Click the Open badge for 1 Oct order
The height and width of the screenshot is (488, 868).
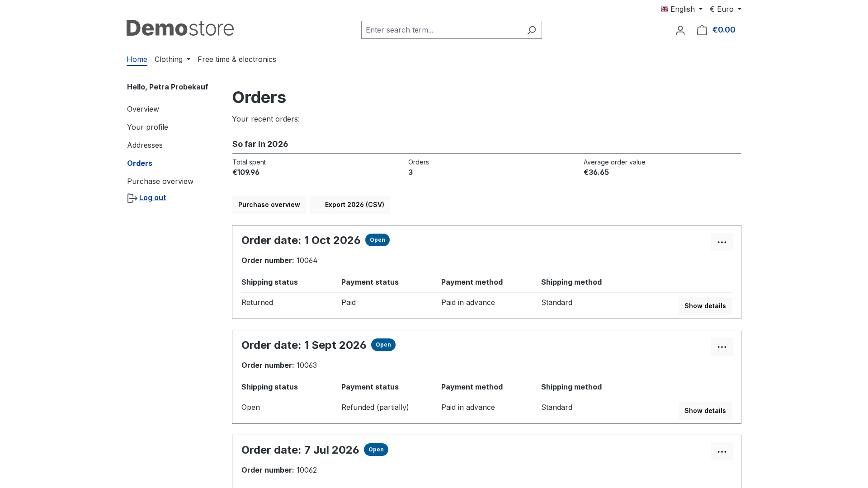pyautogui.click(x=377, y=240)
